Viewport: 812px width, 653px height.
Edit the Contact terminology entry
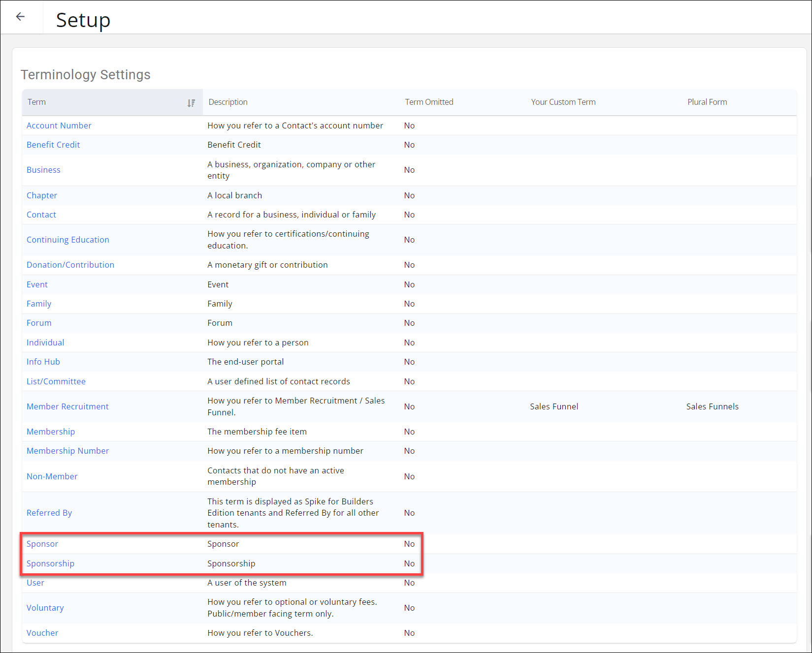coord(41,215)
